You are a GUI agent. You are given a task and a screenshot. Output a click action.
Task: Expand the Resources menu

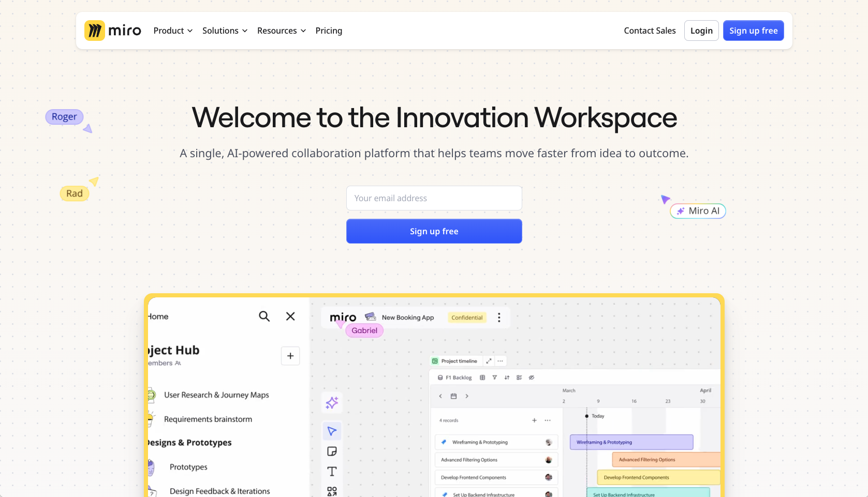282,31
